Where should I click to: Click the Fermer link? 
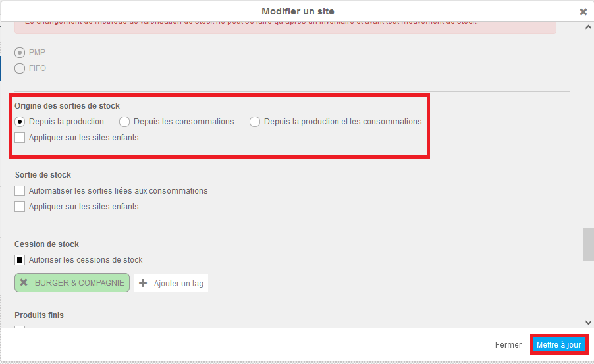(508, 345)
